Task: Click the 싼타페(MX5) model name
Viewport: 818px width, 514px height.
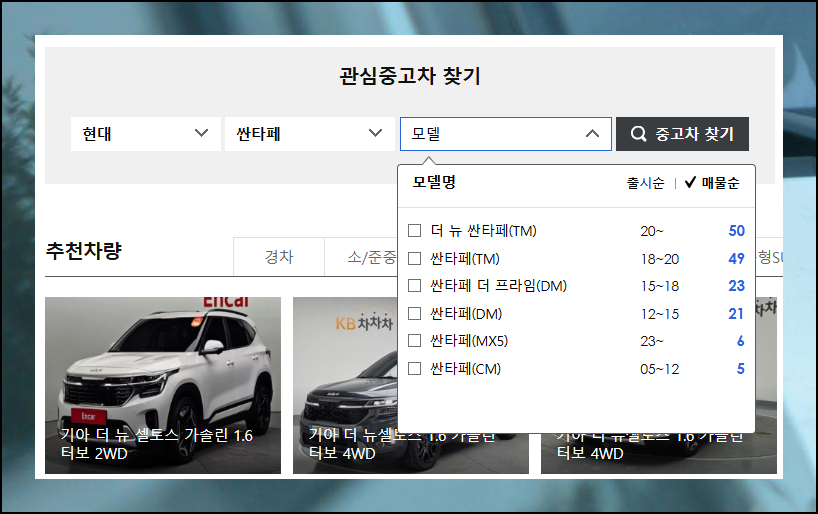Action: click(x=469, y=341)
